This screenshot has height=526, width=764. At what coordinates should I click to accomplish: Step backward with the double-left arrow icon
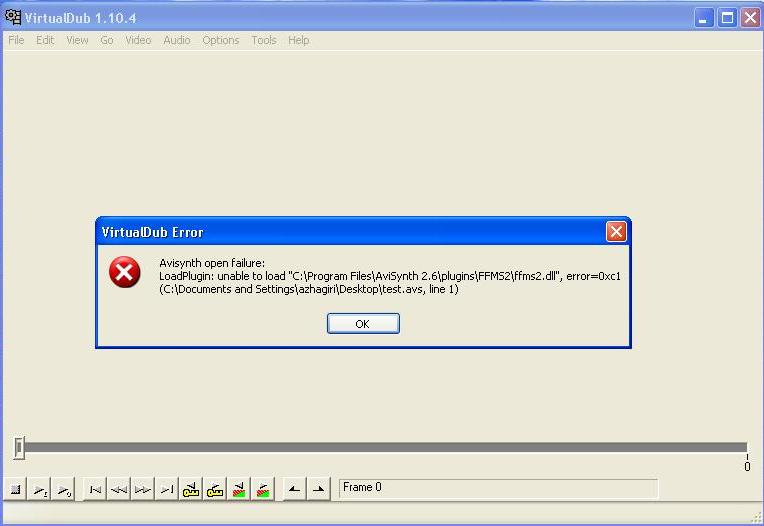[x=119, y=489]
